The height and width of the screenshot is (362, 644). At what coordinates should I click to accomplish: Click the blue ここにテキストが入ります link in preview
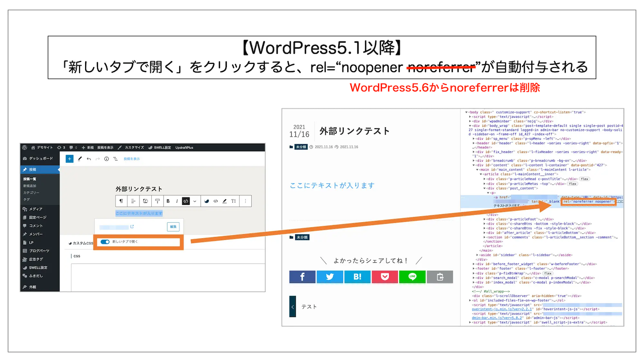point(332,186)
